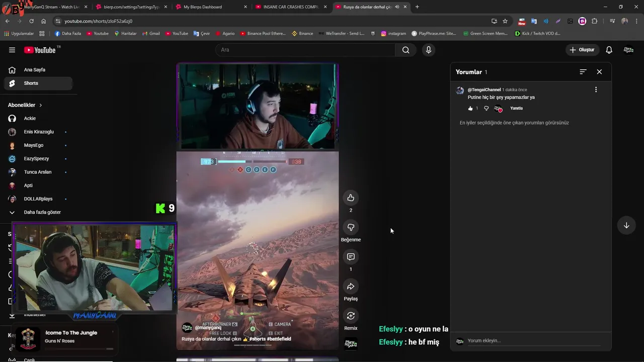Click the search magnifier button
The image size is (644, 362).
[x=406, y=50]
